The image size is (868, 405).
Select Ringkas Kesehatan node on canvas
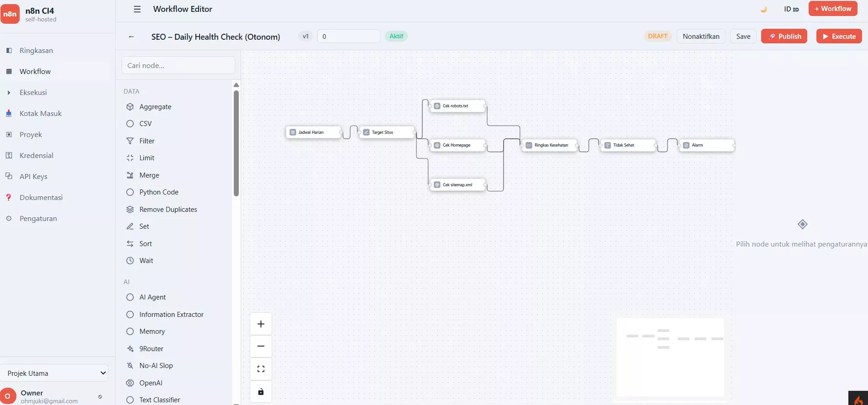[550, 145]
